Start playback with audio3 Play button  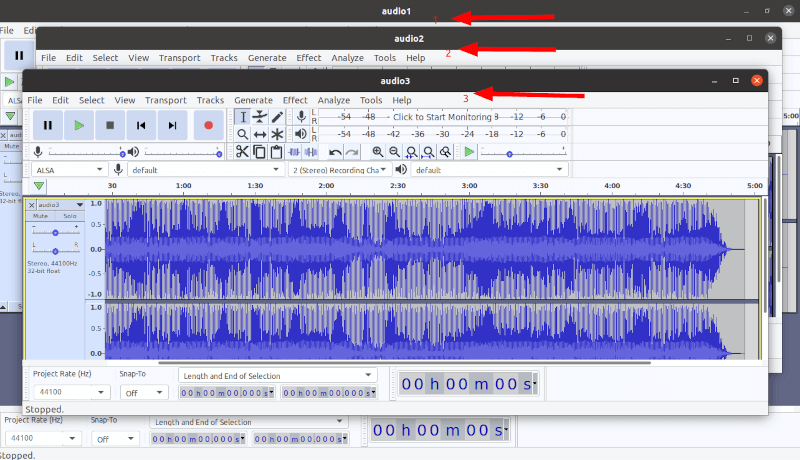[x=79, y=125]
